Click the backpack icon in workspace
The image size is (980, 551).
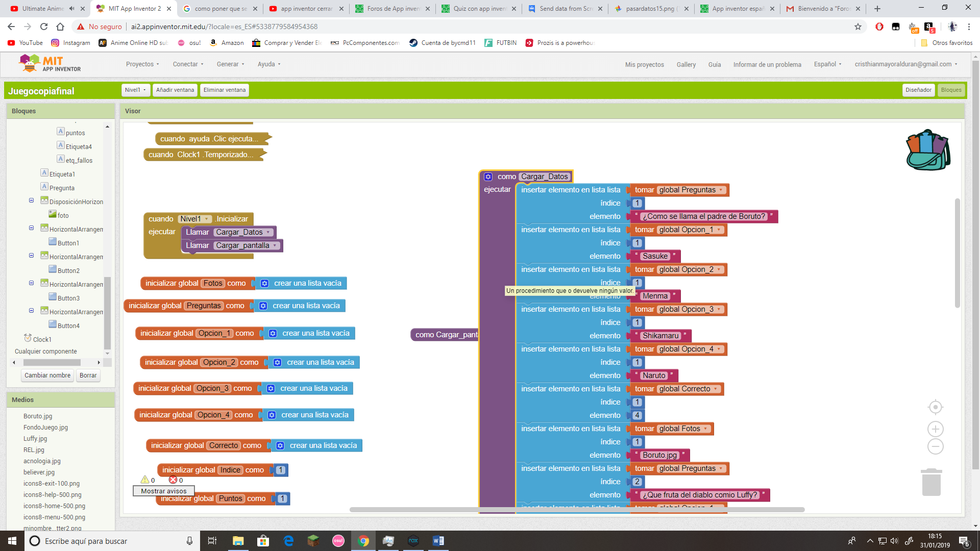927,150
